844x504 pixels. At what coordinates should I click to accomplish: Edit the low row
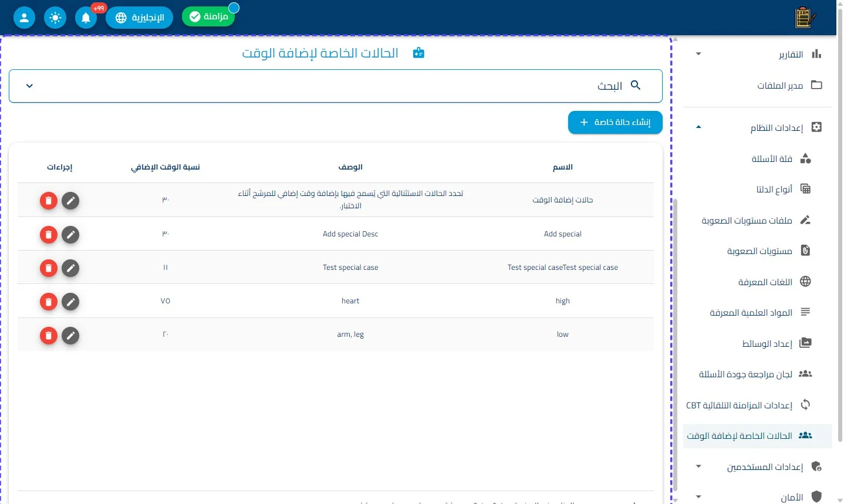[x=70, y=336]
